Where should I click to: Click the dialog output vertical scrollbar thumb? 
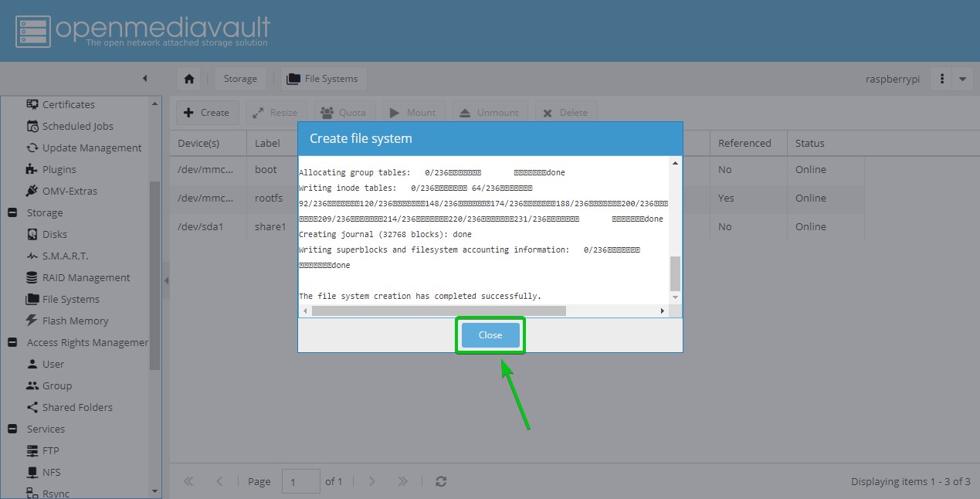coord(676,273)
